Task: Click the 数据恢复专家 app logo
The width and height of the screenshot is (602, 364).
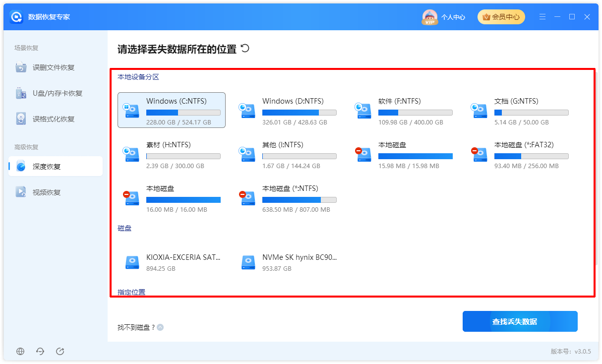Action: (17, 17)
